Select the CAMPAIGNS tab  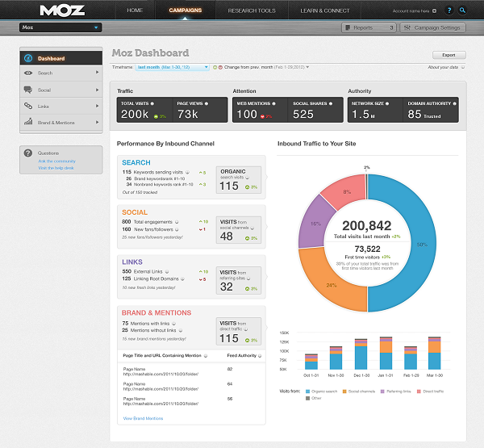tap(186, 10)
